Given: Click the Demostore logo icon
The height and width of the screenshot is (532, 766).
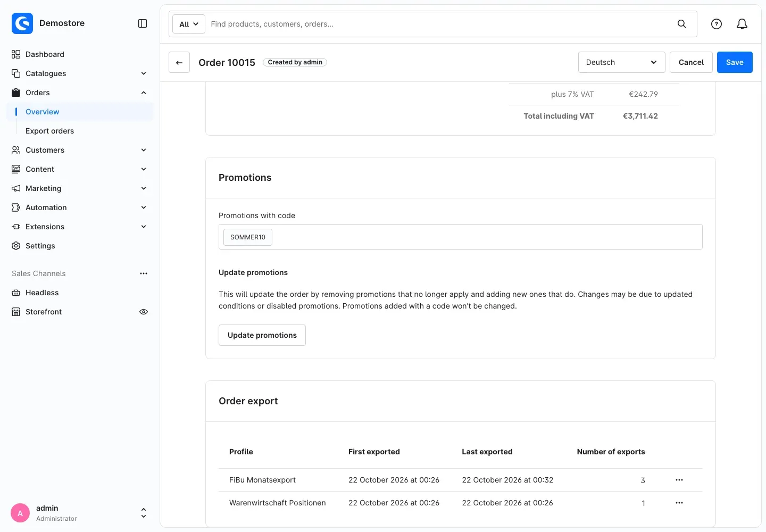Looking at the screenshot, I should [x=22, y=23].
